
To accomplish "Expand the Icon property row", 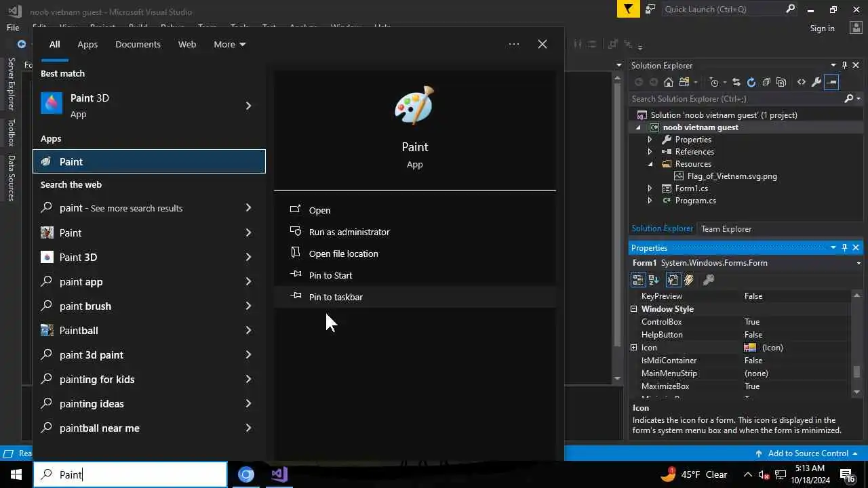I will tap(634, 348).
